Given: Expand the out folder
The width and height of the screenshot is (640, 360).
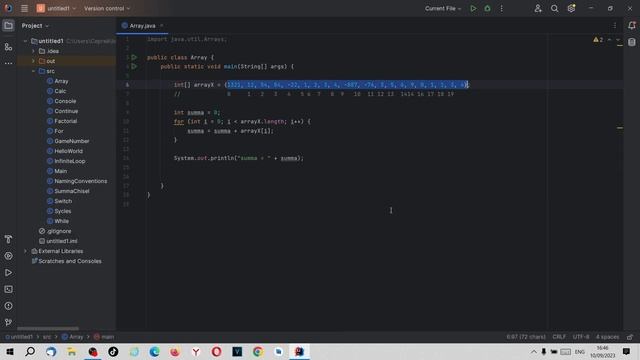Looking at the screenshot, I should coord(33,61).
